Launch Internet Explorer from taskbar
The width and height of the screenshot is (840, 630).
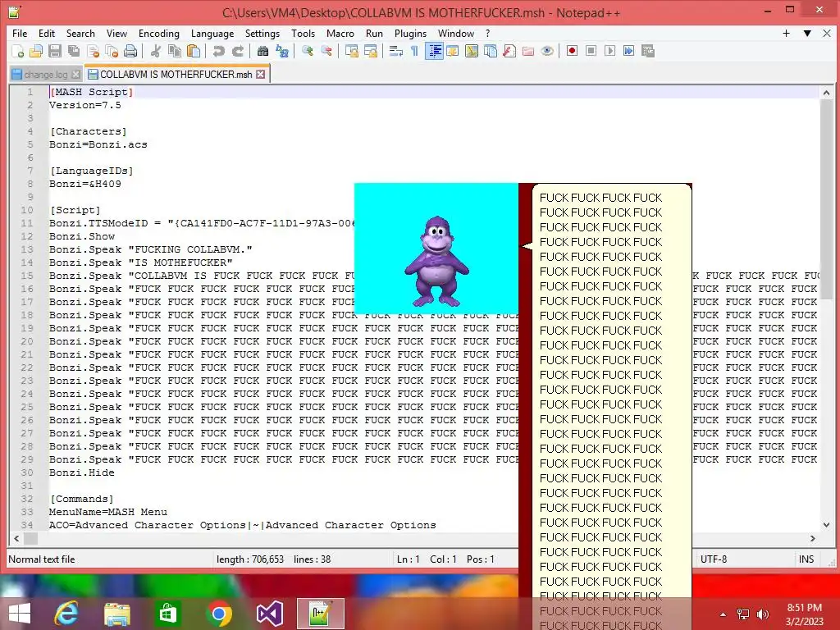coord(66,614)
